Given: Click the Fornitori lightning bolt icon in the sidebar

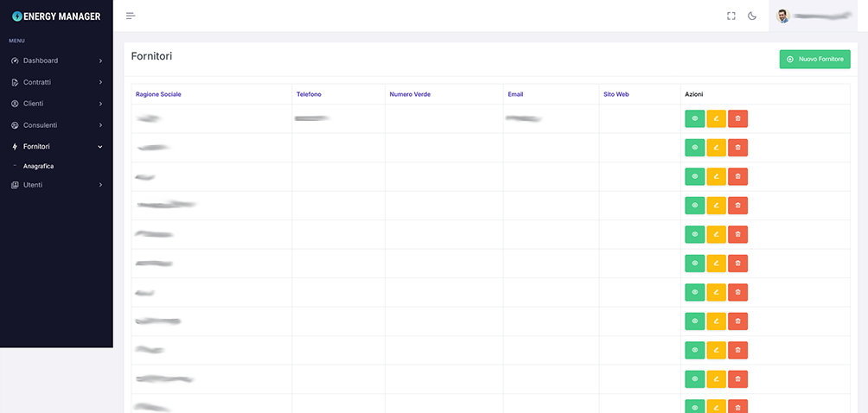Looking at the screenshot, I should (x=15, y=147).
